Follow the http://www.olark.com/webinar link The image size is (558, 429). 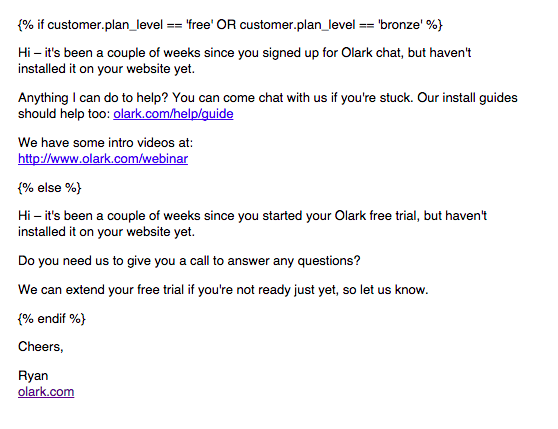click(103, 159)
